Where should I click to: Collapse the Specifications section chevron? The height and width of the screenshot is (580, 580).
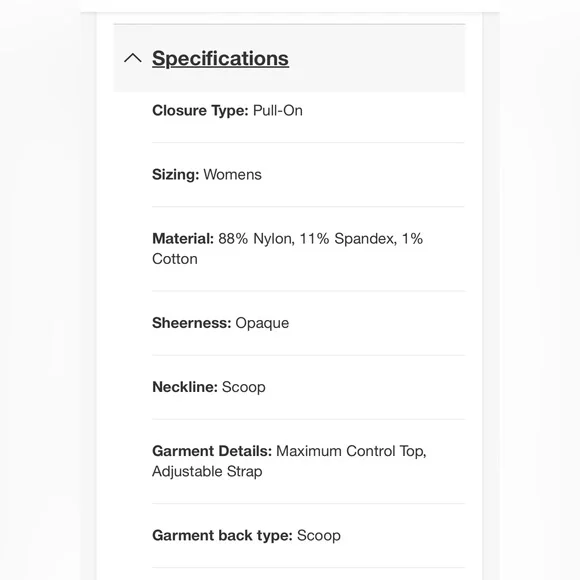coord(132,58)
